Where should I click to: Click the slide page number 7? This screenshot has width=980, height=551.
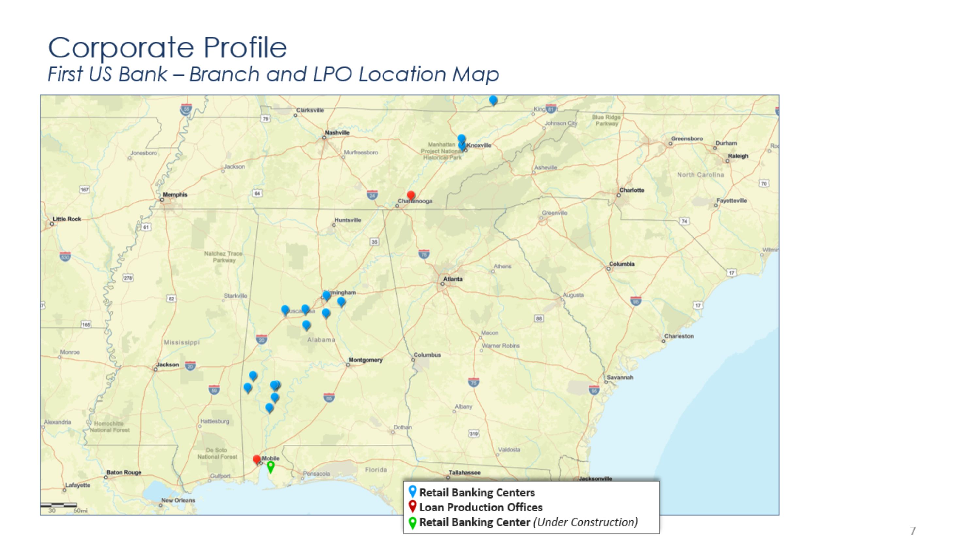(x=913, y=531)
